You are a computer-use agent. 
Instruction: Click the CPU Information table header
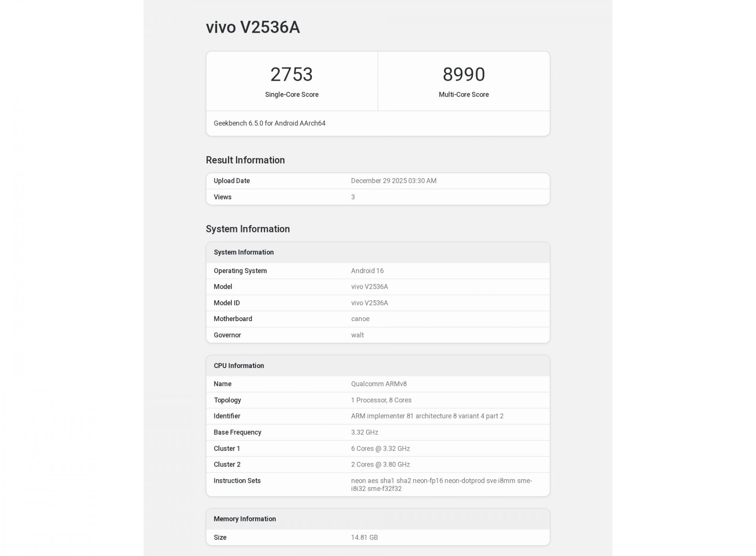click(x=239, y=366)
